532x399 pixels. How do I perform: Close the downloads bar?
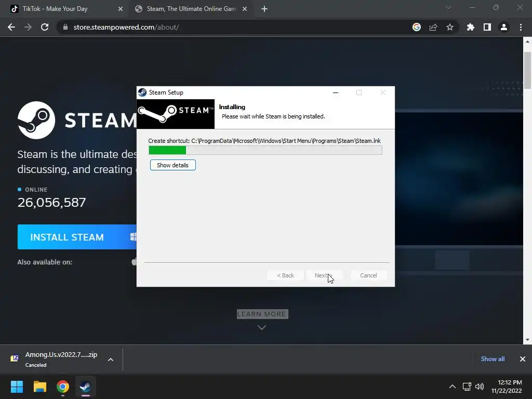[523, 359]
